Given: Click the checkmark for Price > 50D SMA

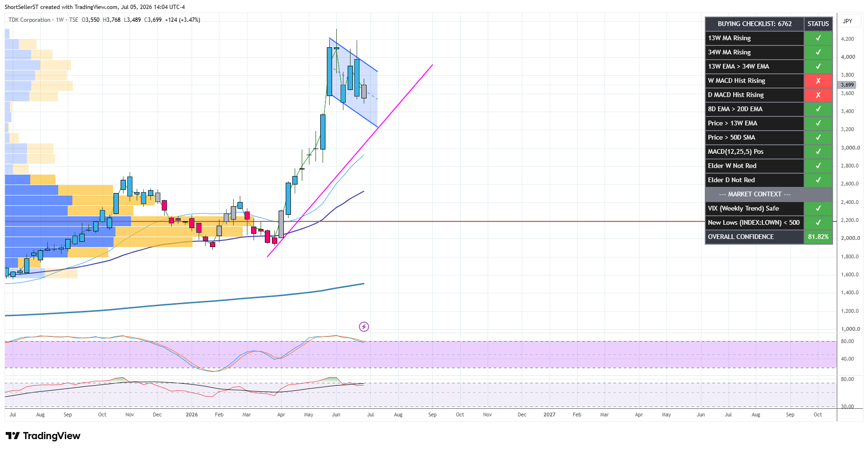Looking at the screenshot, I should [x=818, y=137].
